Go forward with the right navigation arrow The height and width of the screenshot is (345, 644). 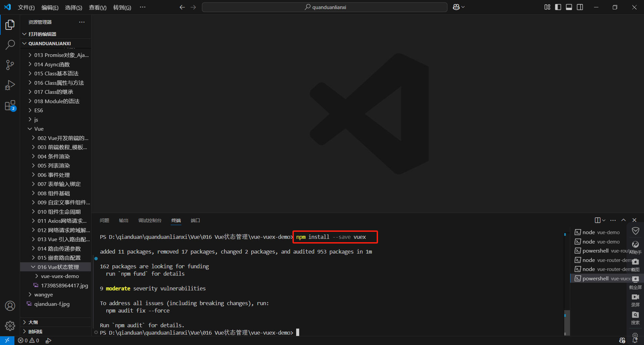coord(193,7)
